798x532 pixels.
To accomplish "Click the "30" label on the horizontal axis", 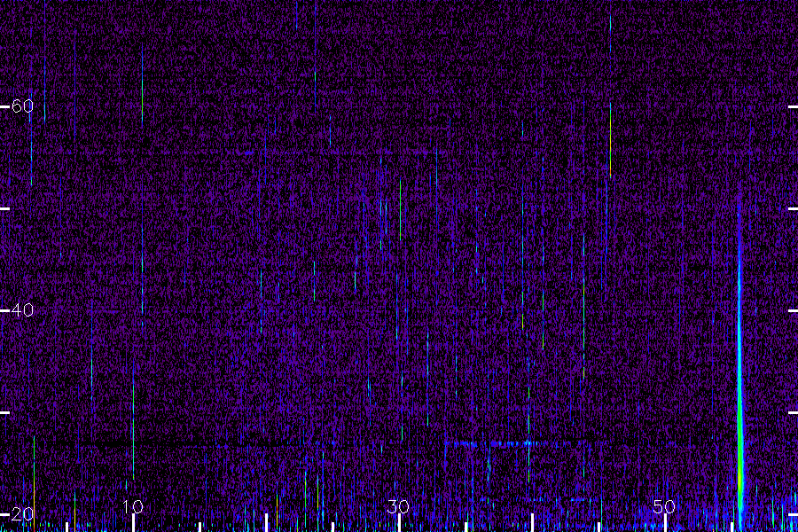I will [x=398, y=507].
